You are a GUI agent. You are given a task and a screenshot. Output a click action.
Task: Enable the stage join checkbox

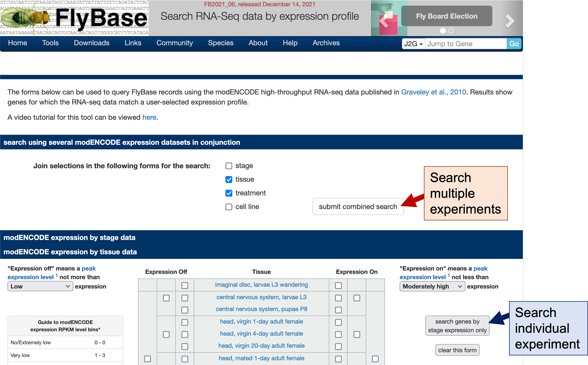[x=229, y=166]
